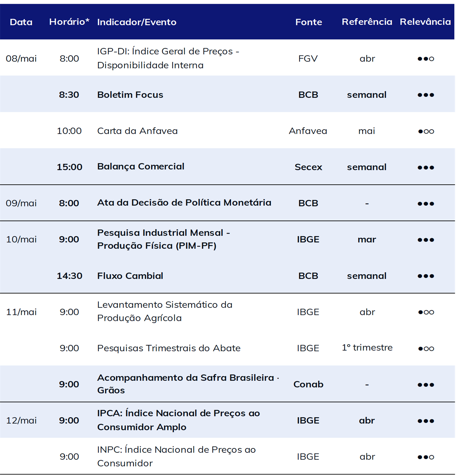This screenshot has height=476, width=457.
Task: Click the '15:00' time cell
Action: pyautogui.click(x=69, y=167)
